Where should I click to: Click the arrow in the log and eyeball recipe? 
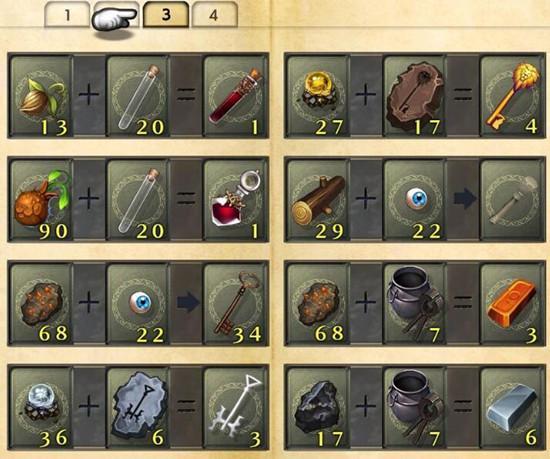[464, 199]
